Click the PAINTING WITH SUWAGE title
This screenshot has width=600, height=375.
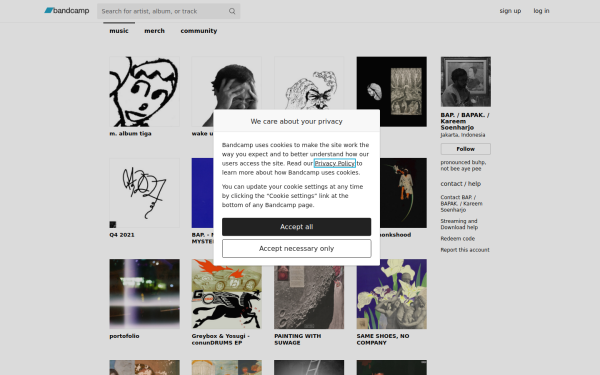pos(298,339)
